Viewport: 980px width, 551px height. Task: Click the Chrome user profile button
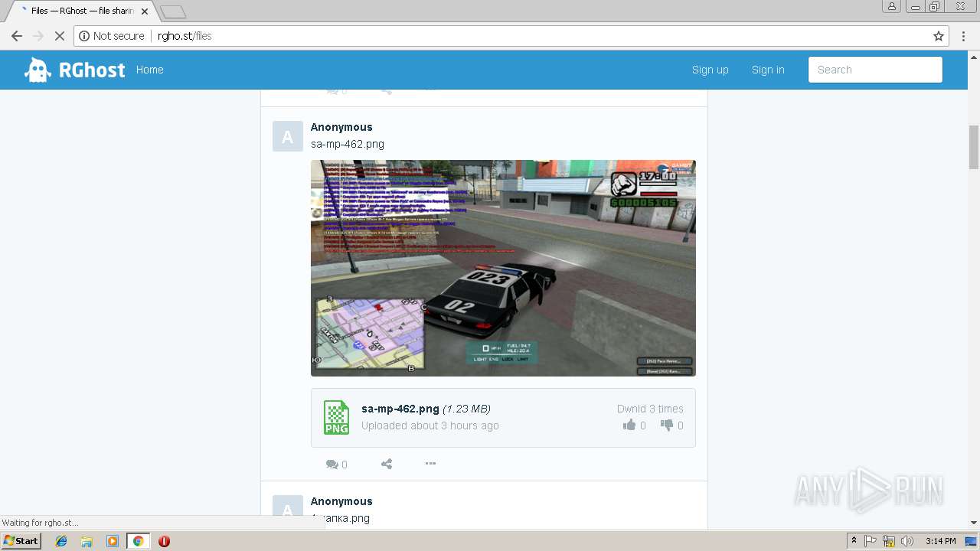pyautogui.click(x=891, y=6)
